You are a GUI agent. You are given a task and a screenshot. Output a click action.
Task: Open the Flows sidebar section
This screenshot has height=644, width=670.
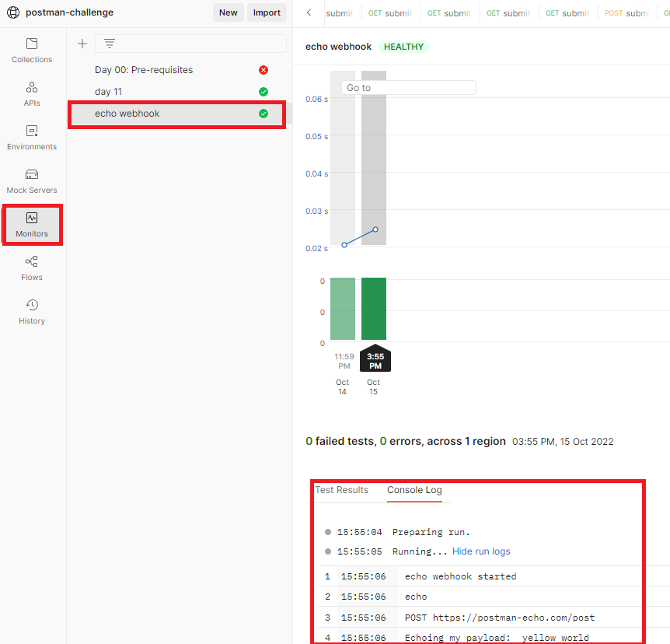[x=32, y=268]
